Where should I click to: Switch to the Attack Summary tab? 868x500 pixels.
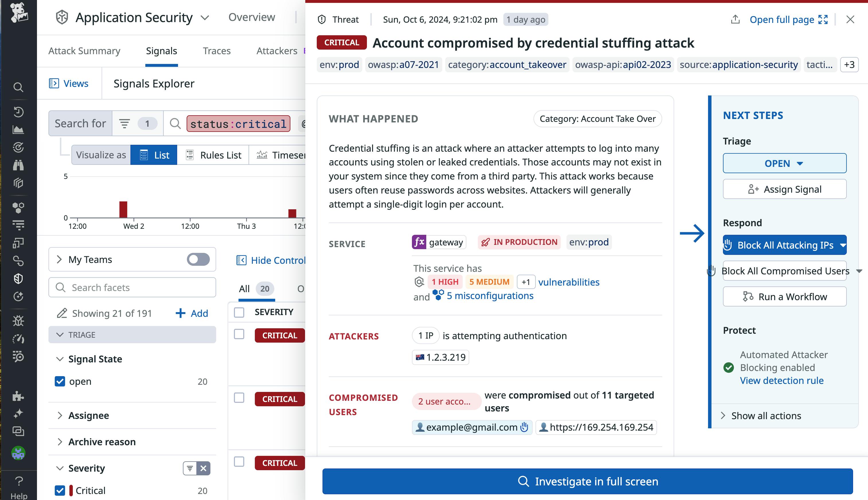click(x=84, y=50)
